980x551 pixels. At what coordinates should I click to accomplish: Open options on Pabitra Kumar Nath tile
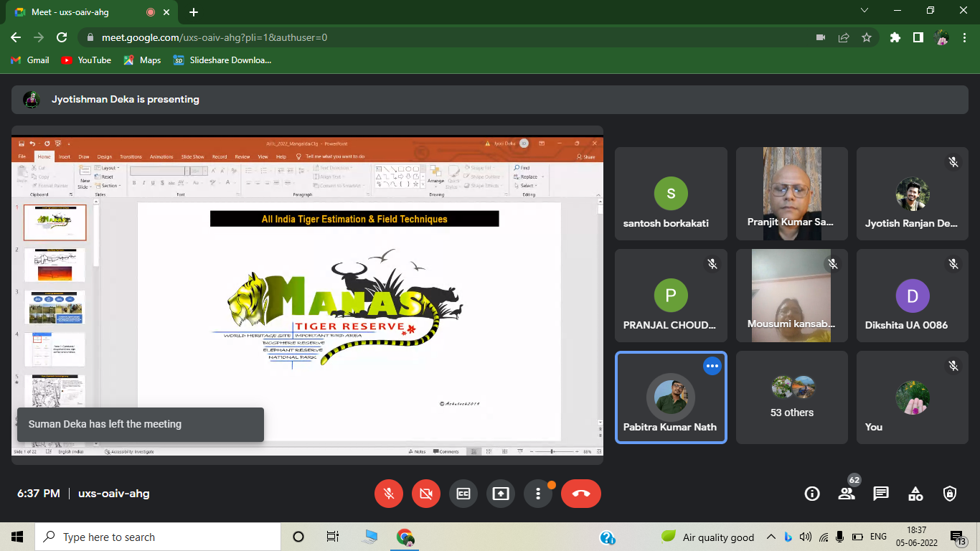pos(712,366)
